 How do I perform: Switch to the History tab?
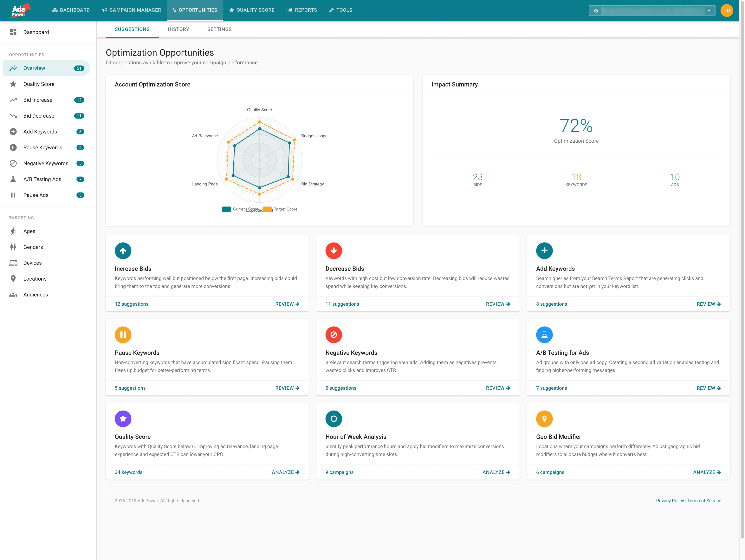click(178, 29)
